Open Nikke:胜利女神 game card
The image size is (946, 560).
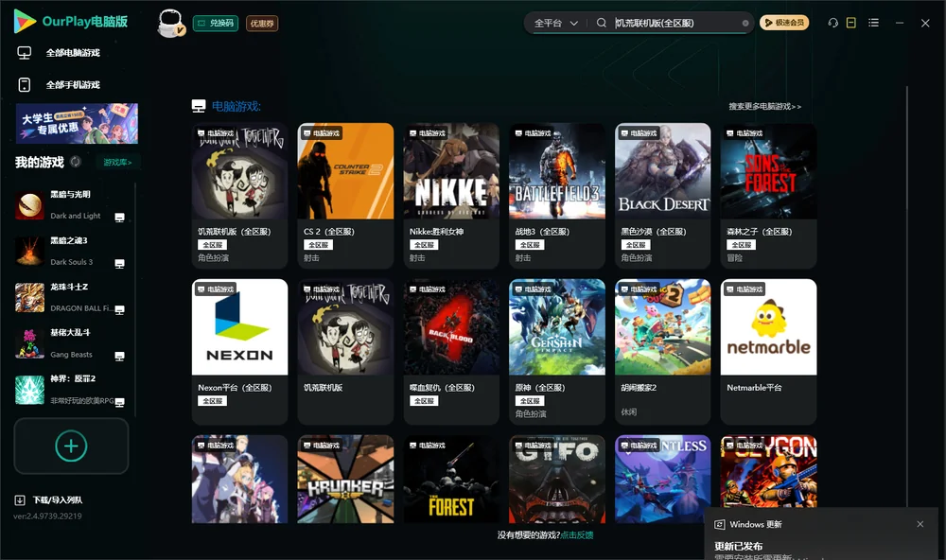tap(451, 196)
